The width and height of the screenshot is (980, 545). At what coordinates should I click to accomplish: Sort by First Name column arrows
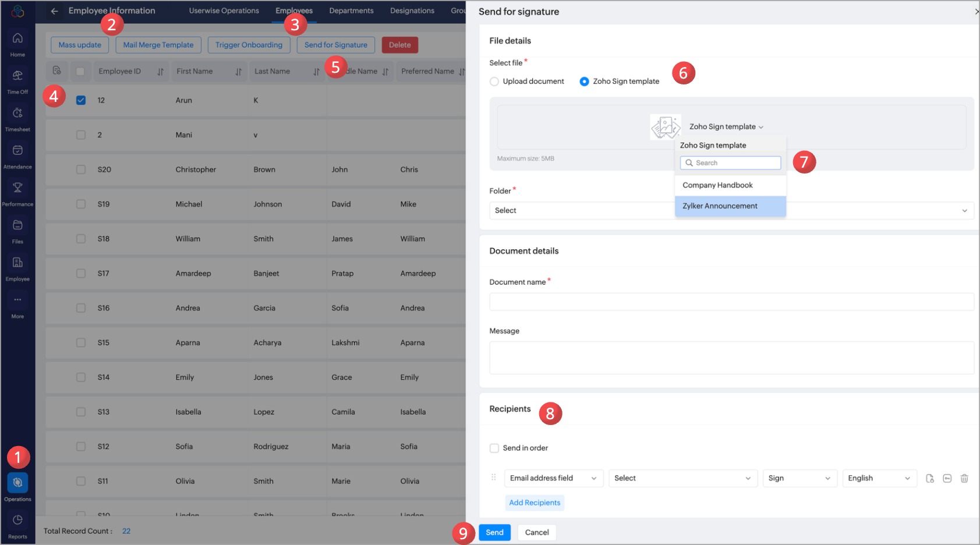[239, 72]
